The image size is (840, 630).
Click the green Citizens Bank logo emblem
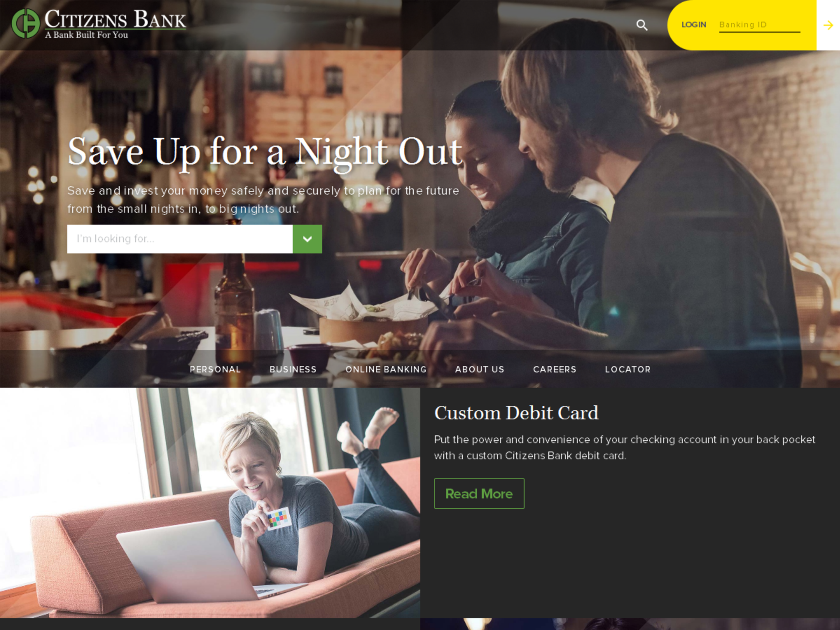(26, 23)
